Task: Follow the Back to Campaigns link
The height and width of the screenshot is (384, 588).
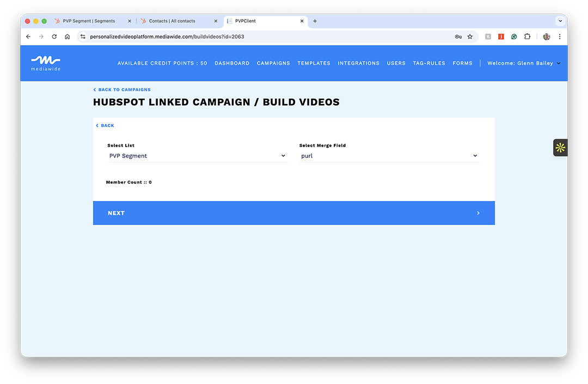Action: [124, 90]
